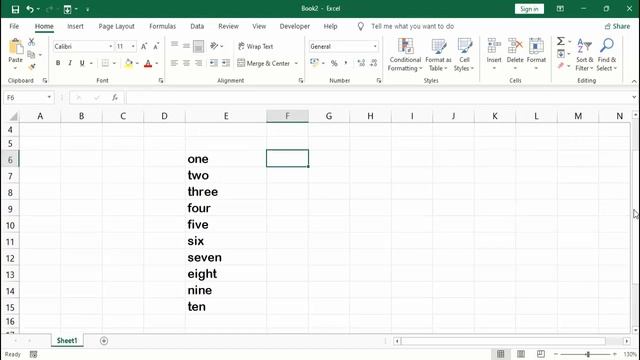The image size is (640, 360).
Task: Toggle Wrap Text
Action: coord(256,47)
